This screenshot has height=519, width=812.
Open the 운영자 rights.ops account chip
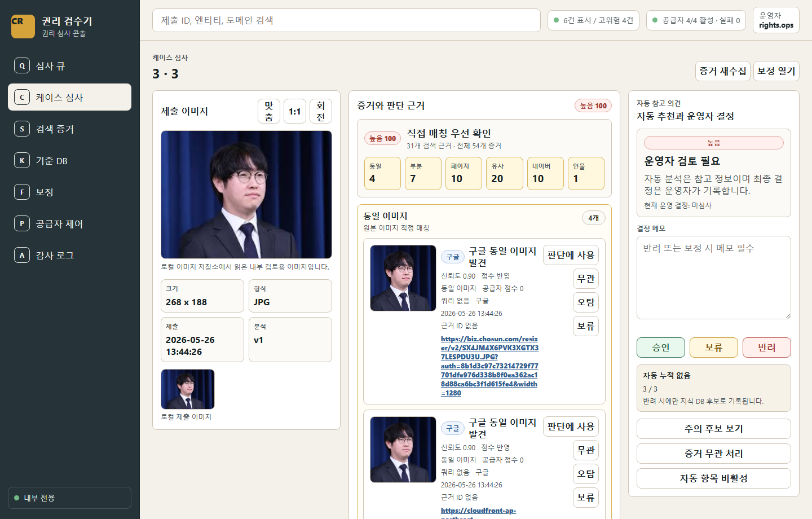pos(776,20)
